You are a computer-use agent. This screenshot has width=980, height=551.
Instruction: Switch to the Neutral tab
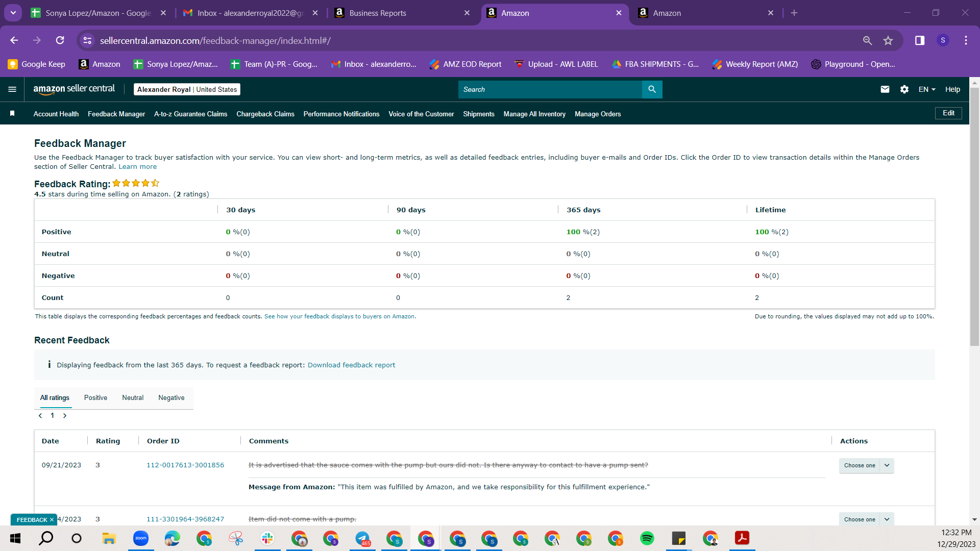coord(133,398)
